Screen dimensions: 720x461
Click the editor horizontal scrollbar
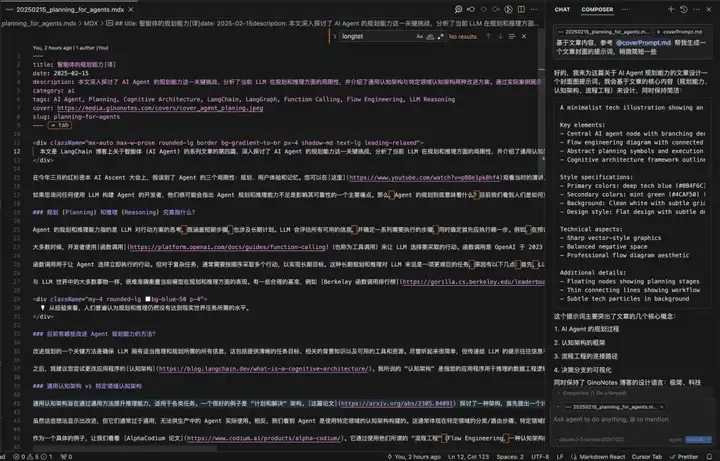point(124,449)
